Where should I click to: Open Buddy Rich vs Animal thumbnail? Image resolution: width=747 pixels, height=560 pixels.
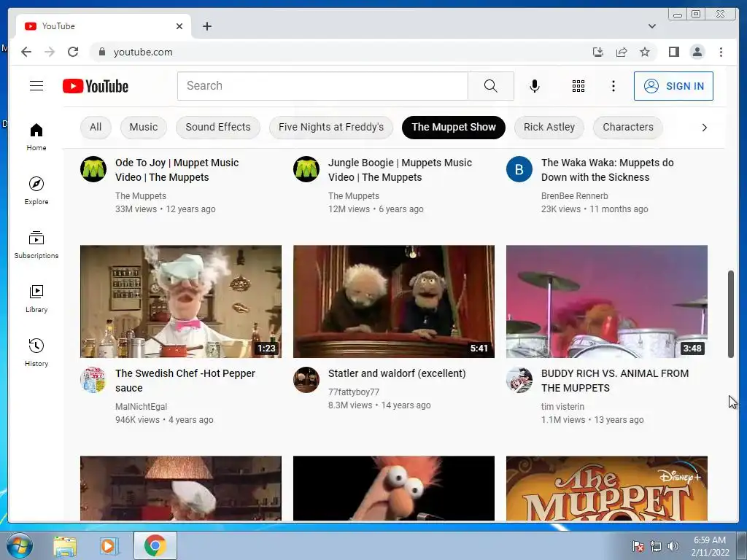click(x=606, y=301)
